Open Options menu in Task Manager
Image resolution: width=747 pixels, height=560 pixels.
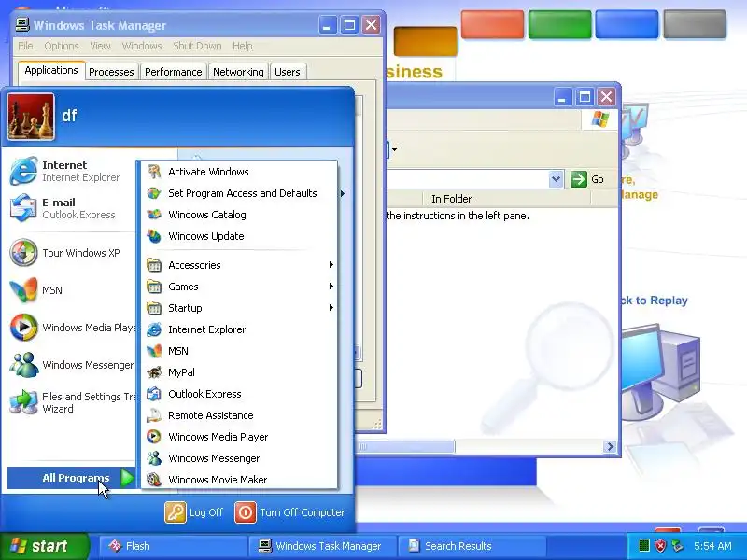[62, 46]
